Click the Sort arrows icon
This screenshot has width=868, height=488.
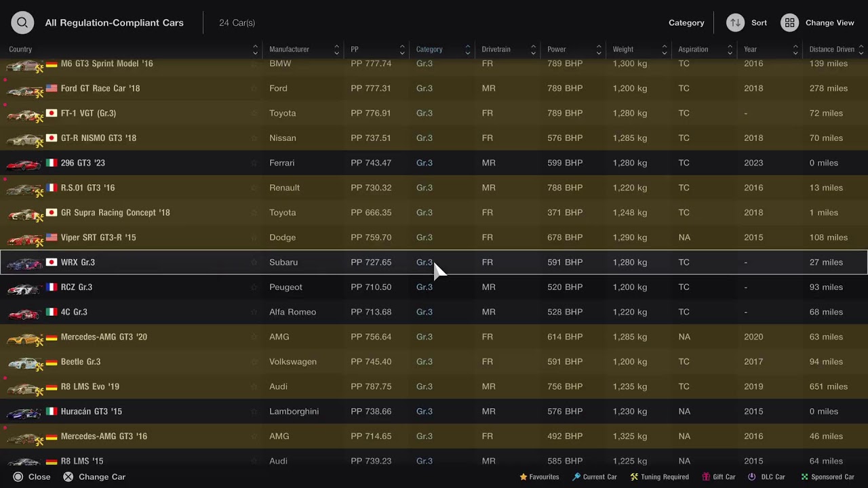click(x=735, y=22)
